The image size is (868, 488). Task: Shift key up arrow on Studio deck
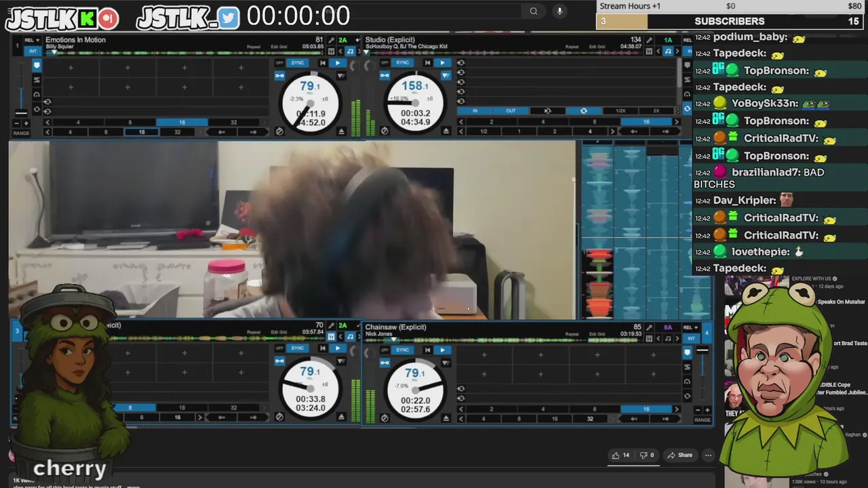pyautogui.click(x=677, y=52)
